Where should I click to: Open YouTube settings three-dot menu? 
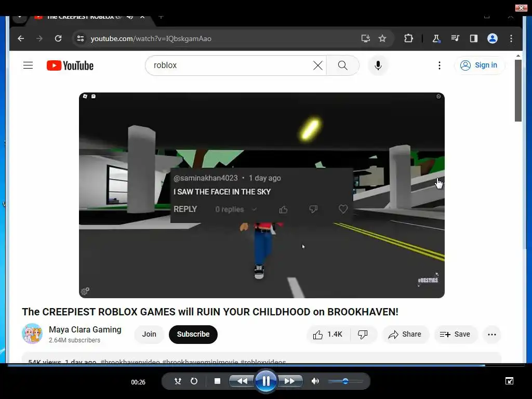point(440,65)
